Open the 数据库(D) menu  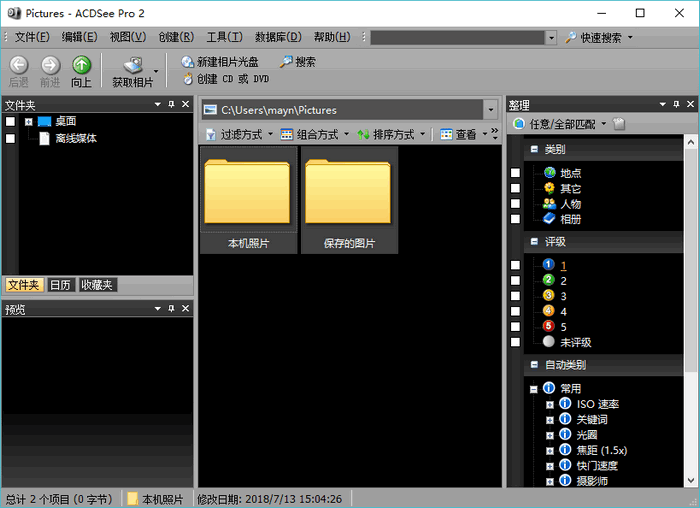click(x=278, y=37)
